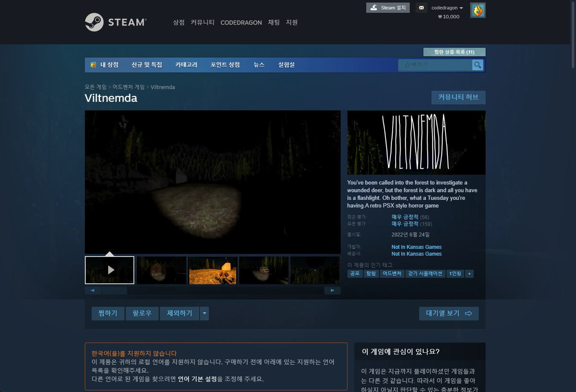The image size is (576, 392).
Task: Open the 신규 및 특집 tab
Action: 147,65
